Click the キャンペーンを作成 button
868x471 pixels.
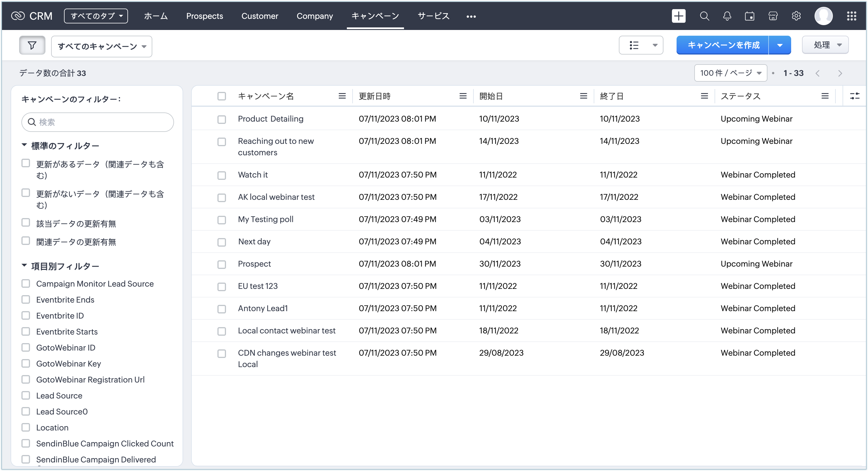(723, 45)
